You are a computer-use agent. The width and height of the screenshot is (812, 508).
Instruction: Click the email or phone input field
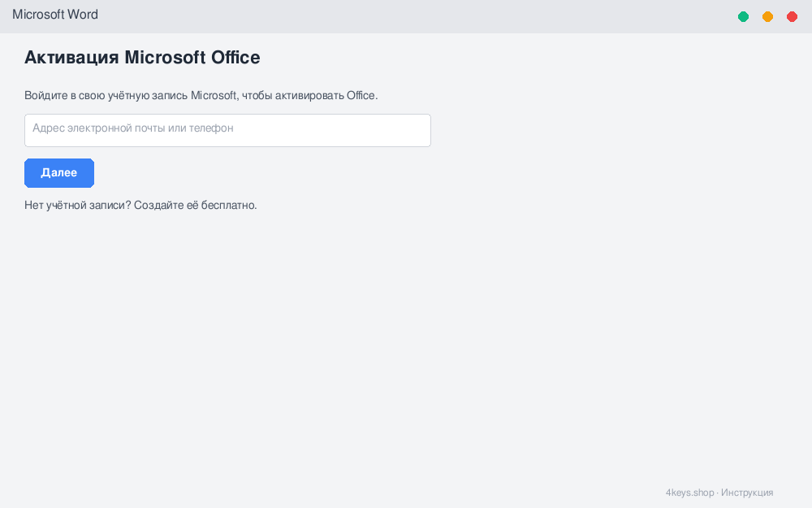tap(227, 130)
